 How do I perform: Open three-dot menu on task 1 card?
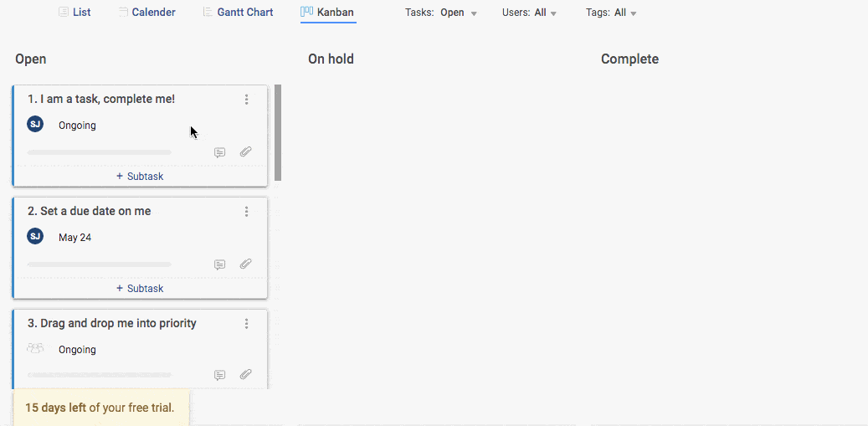pyautogui.click(x=246, y=100)
